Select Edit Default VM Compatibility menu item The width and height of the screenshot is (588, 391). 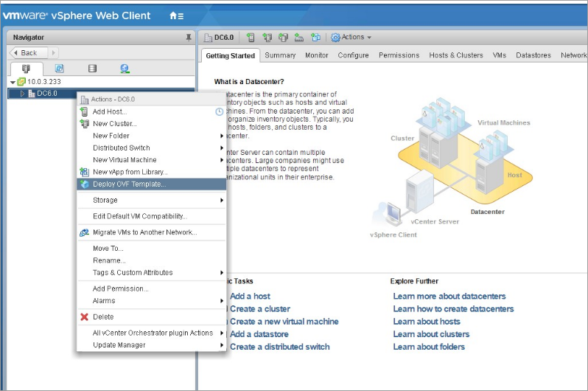[x=152, y=216]
